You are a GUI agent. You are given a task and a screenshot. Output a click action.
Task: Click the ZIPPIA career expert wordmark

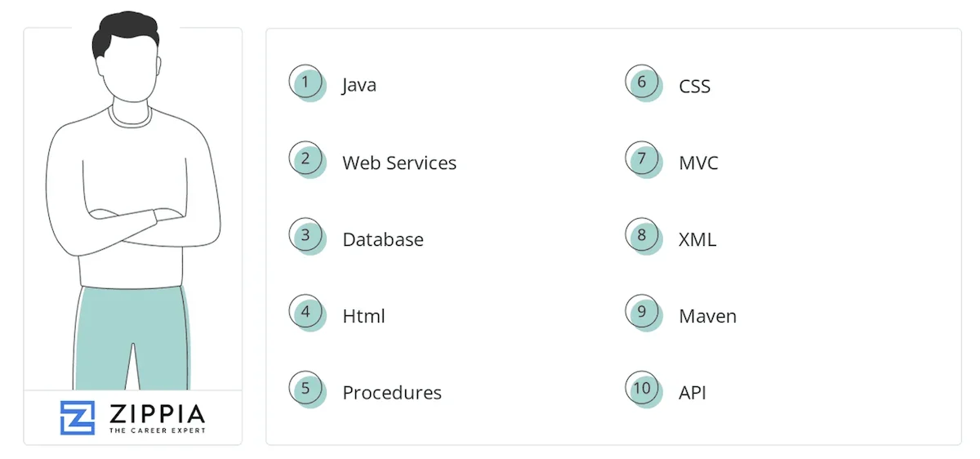coord(157,417)
